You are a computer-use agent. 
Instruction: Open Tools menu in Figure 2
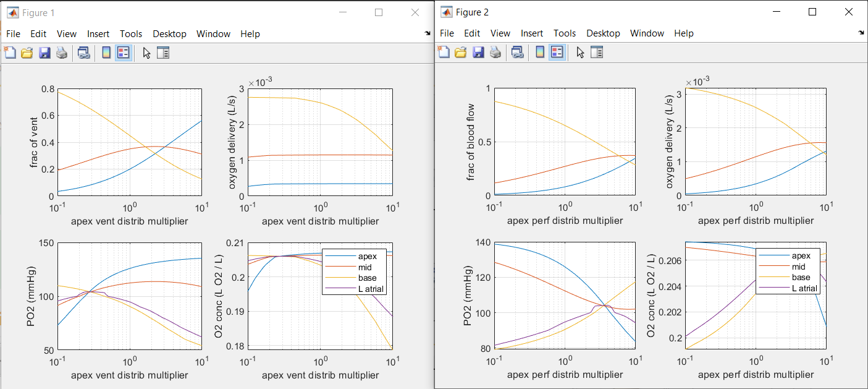click(x=565, y=33)
